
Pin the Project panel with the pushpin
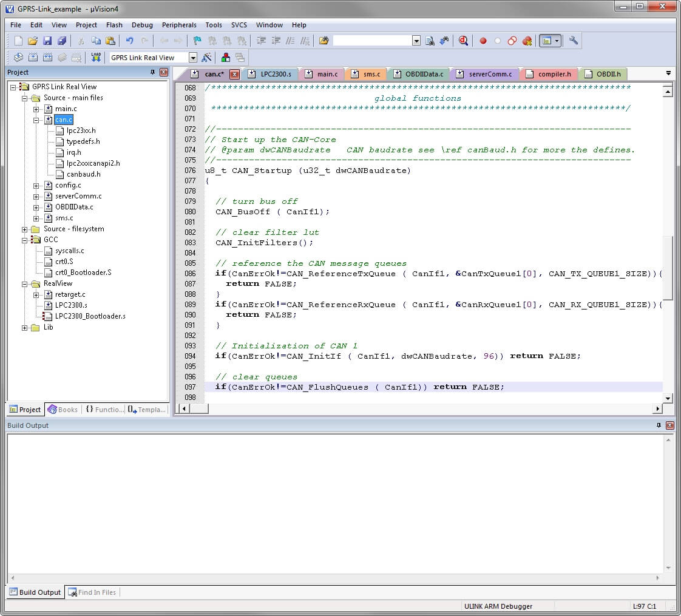[152, 72]
